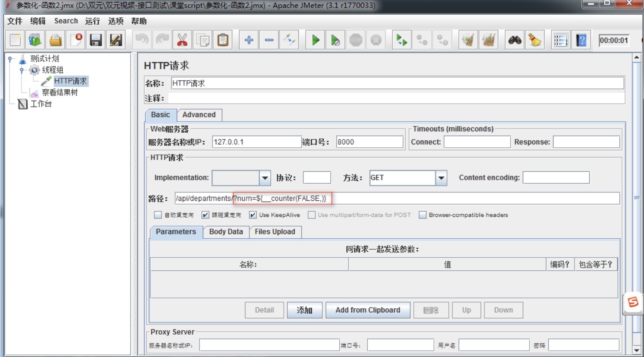The image size is (644, 357).
Task: Toggle Browser-compatible headers checkbox
Action: [423, 215]
